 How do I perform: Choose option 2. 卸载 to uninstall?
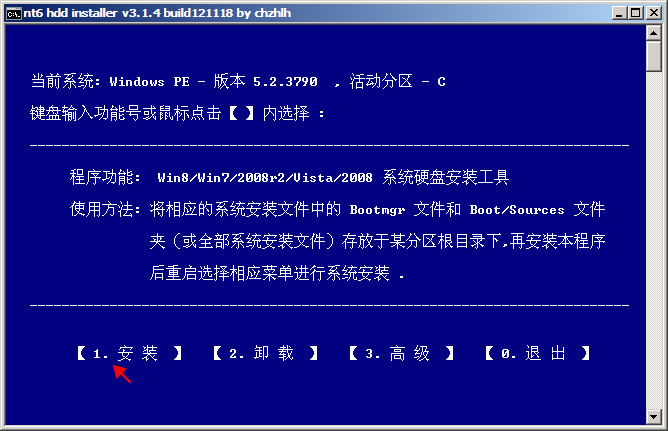(266, 353)
